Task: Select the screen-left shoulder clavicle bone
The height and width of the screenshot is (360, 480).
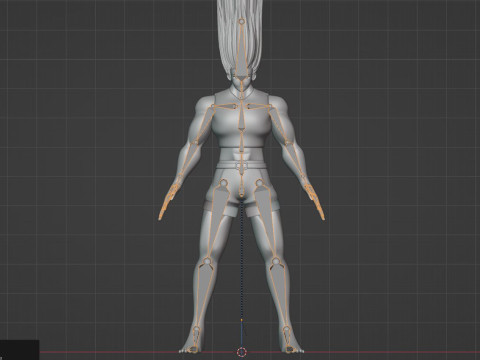Action: (x=225, y=106)
